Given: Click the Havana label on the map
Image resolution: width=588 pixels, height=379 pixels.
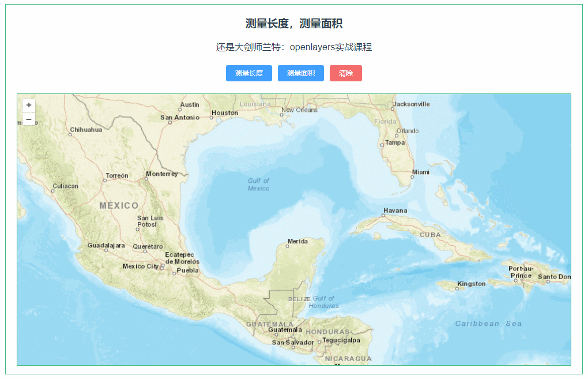Looking at the screenshot, I should [x=395, y=211].
